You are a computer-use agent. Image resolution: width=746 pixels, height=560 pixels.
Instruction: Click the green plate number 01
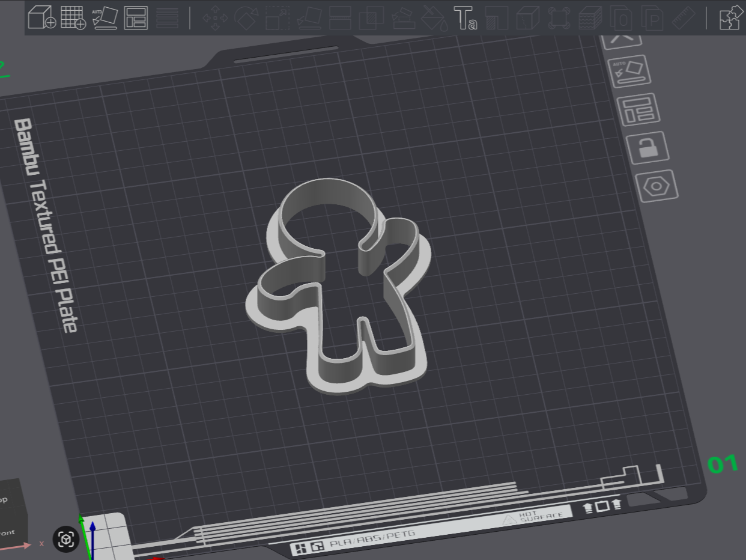[723, 463]
